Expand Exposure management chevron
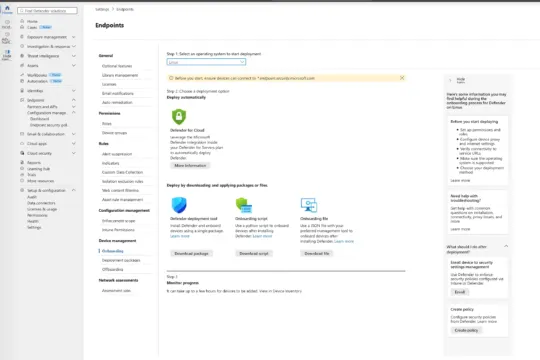Screen dimensions: 540x360 tap(74, 37)
